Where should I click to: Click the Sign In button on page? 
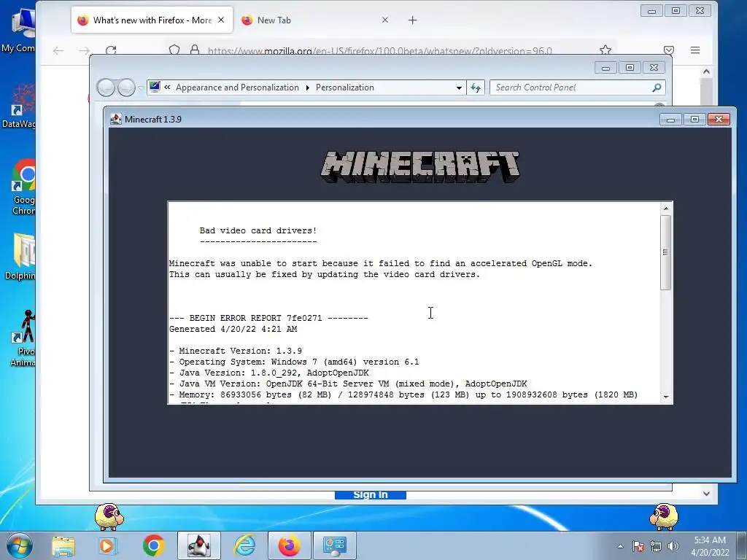[x=370, y=495]
